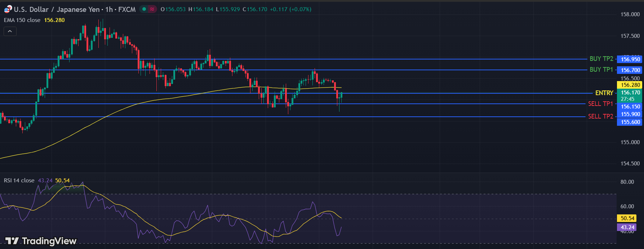Click the purple 43.24 RSI value tag
644x249 pixels.
click(627, 227)
